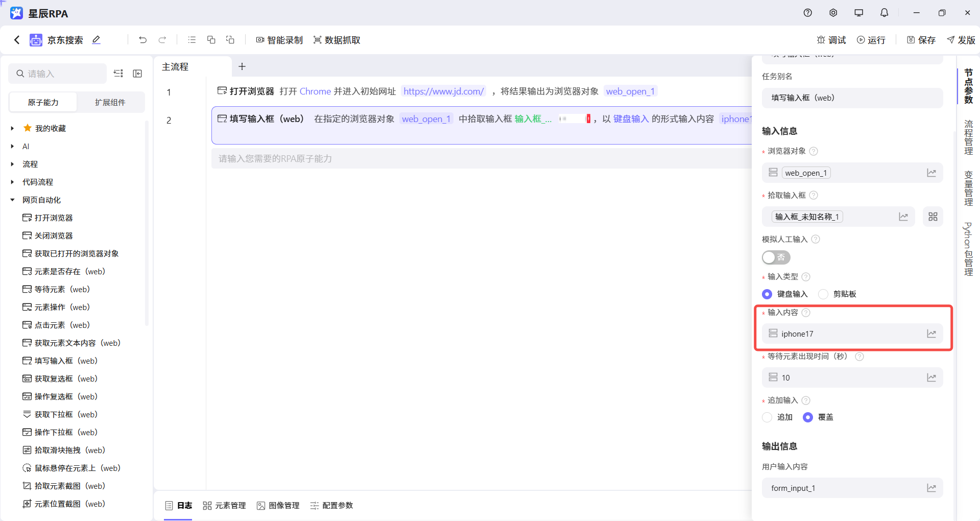
Task: Expand the 代码流程 section
Action: pos(12,182)
